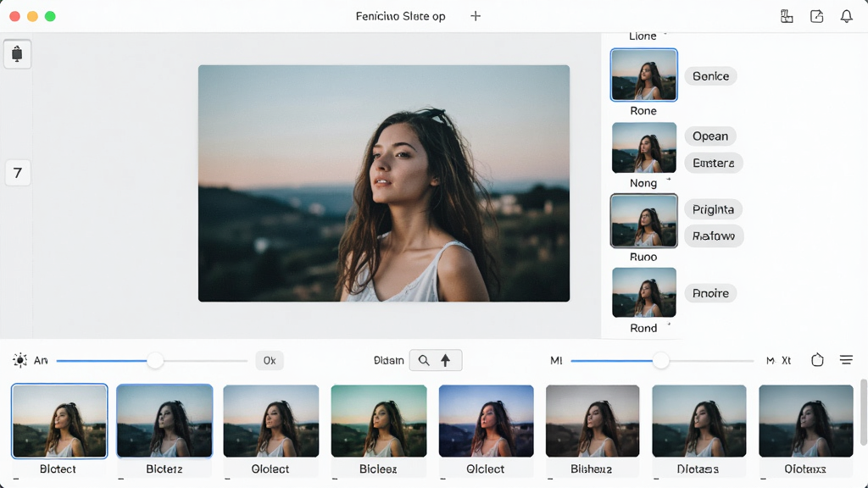Choose the Blcleez filter thumbnail
This screenshot has height=488, width=868.
point(379,421)
